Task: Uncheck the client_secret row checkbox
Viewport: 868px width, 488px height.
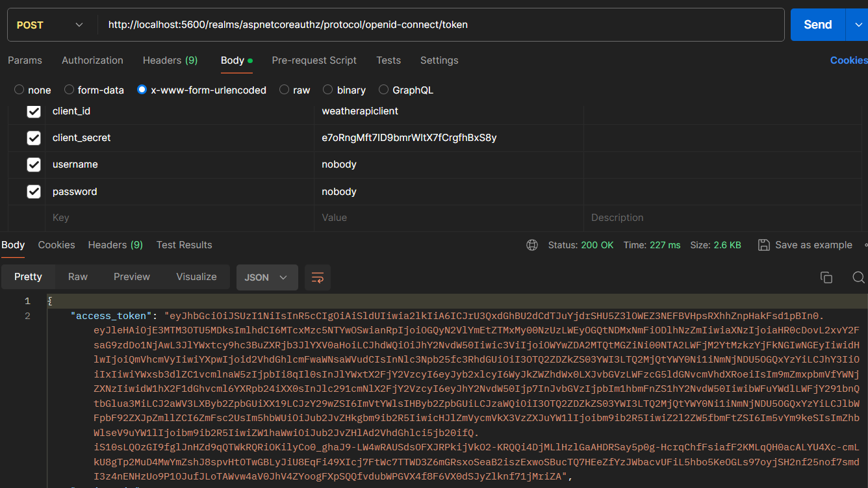Action: point(34,138)
